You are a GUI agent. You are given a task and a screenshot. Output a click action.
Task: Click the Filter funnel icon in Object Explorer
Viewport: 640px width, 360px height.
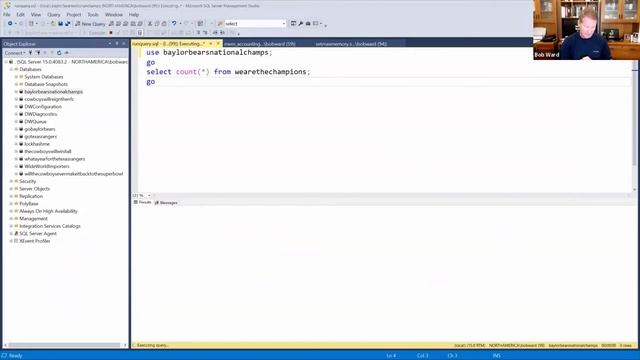[x=52, y=53]
